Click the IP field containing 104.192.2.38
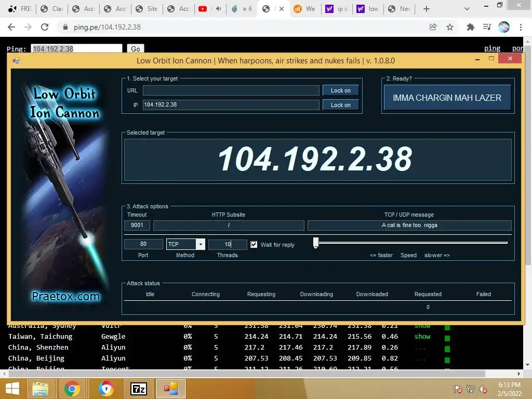 tap(231, 105)
